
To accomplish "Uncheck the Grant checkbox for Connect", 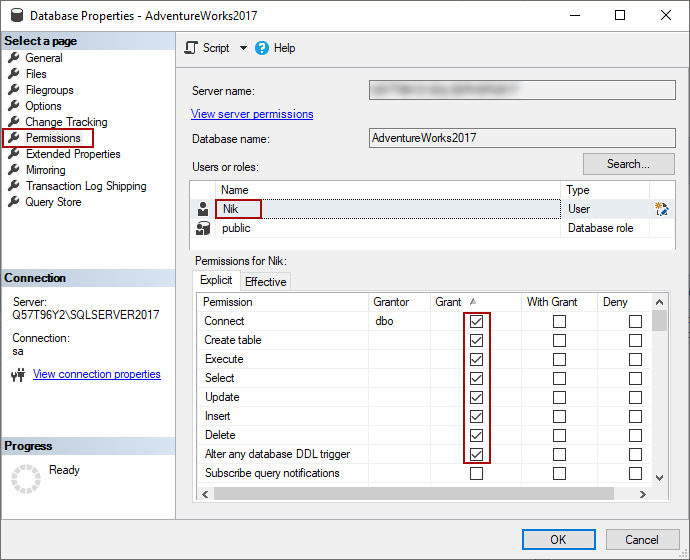I will [x=477, y=321].
